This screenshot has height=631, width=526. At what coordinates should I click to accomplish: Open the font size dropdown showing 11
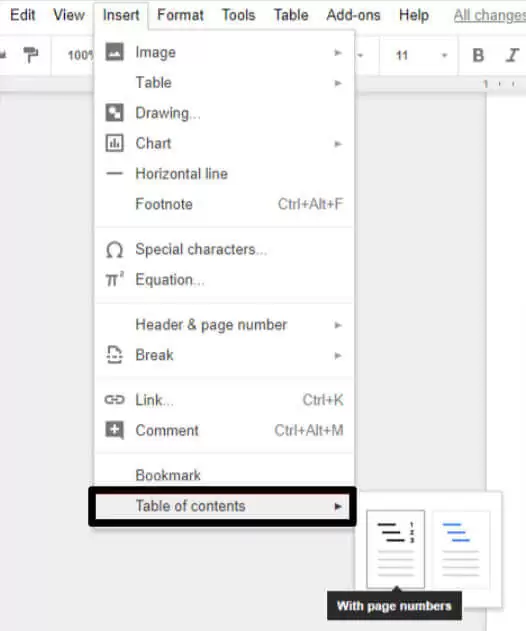420,55
